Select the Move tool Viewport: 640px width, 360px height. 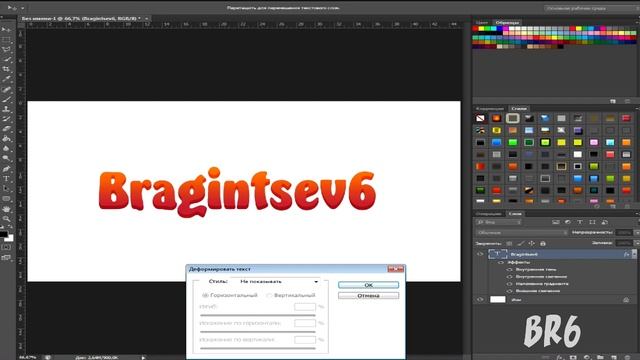pos(6,30)
